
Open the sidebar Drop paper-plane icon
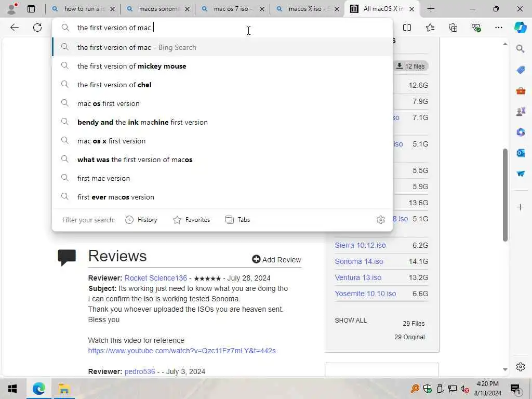[x=521, y=174]
